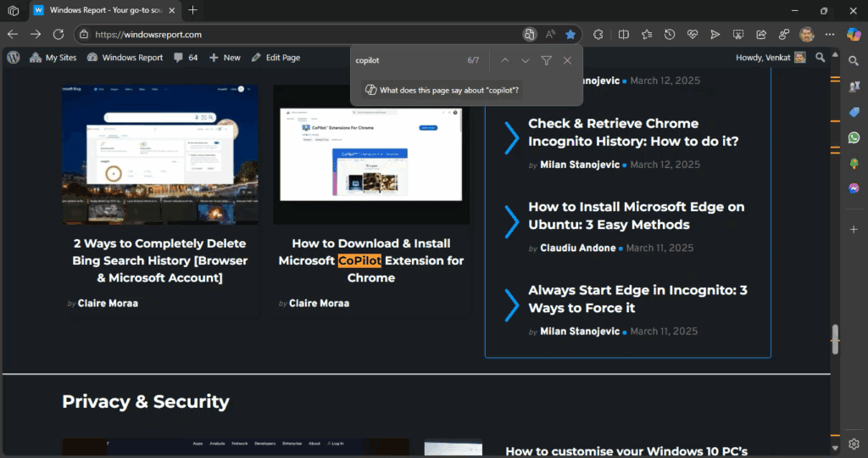This screenshot has height=458, width=868.
Task: Open the Extensions puzzle icon
Action: [x=598, y=34]
